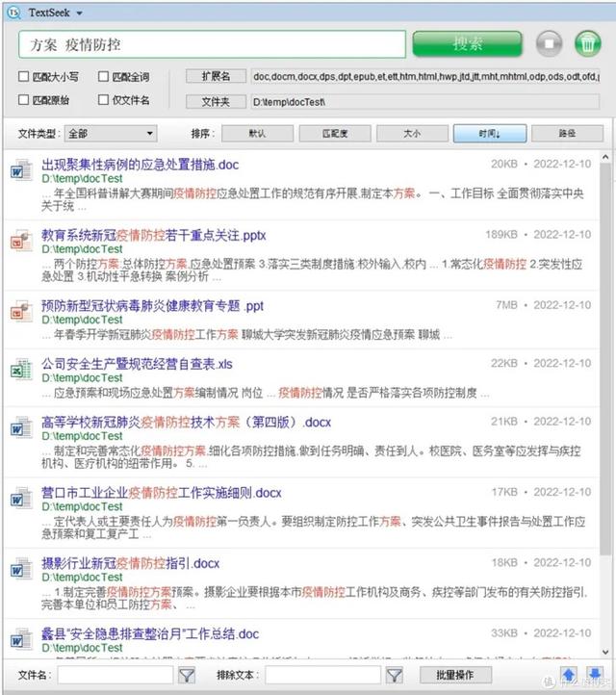The image size is (616, 695).
Task: Click the results vertical scrollbar thumb
Action: [605, 359]
